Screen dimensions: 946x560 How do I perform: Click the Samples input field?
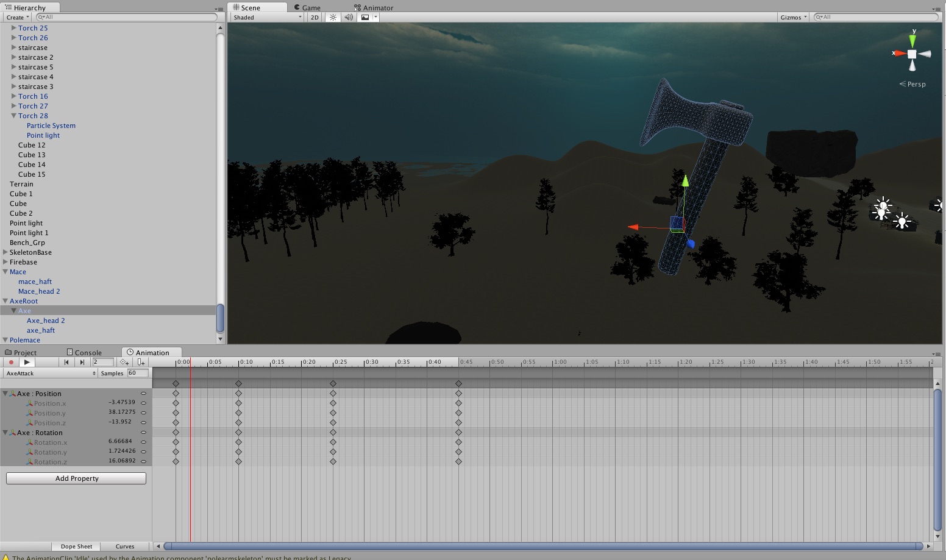coord(137,373)
